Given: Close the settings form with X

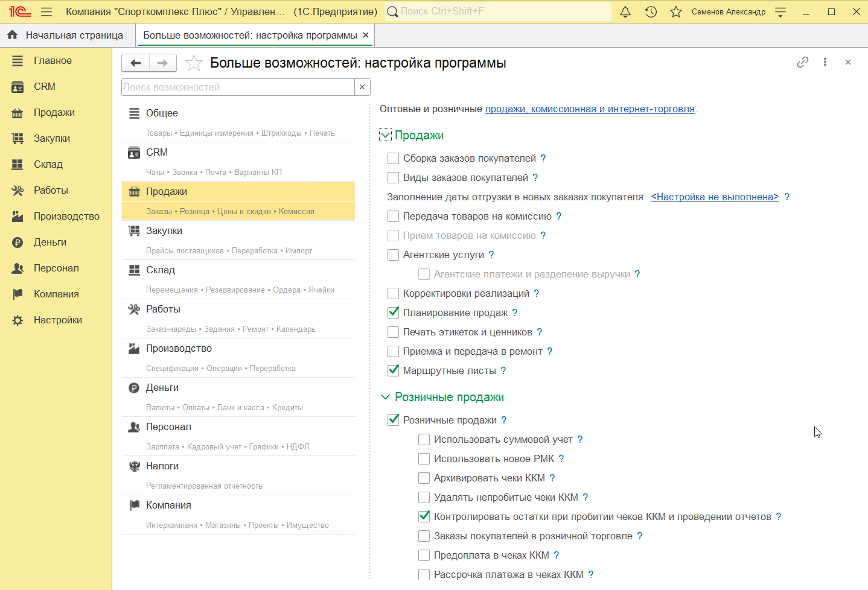Looking at the screenshot, I should click(848, 62).
